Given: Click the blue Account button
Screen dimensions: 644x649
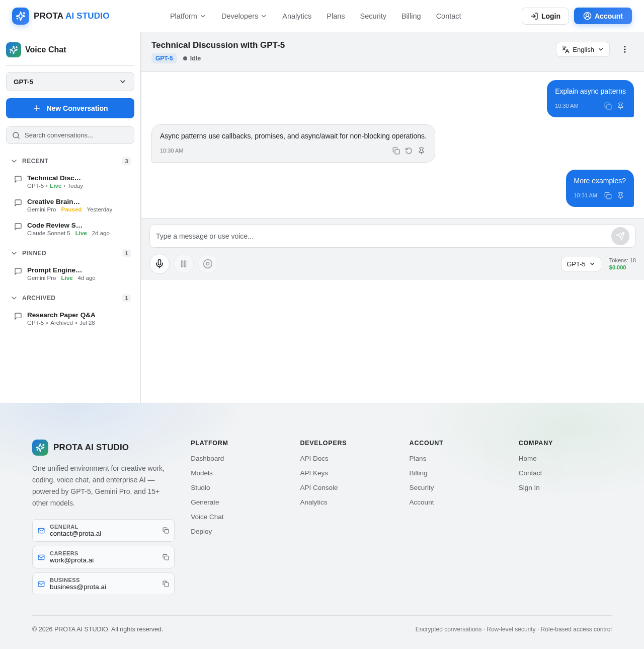Looking at the screenshot, I should (x=603, y=16).
